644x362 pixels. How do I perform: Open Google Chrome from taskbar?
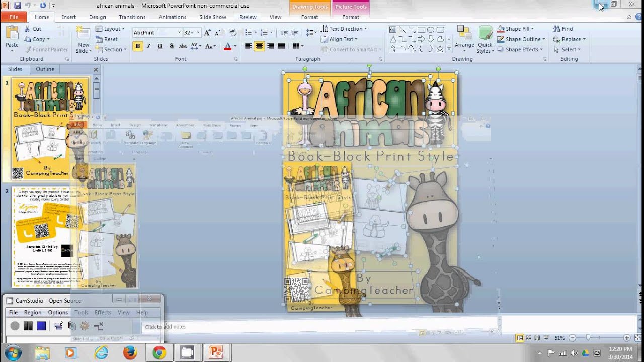(159, 353)
